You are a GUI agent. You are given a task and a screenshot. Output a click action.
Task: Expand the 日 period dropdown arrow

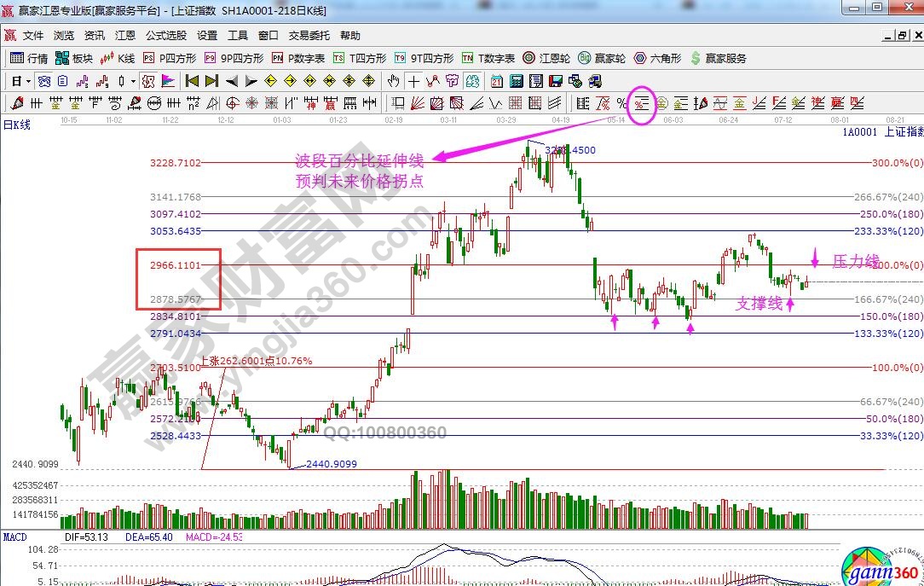pyautogui.click(x=28, y=81)
